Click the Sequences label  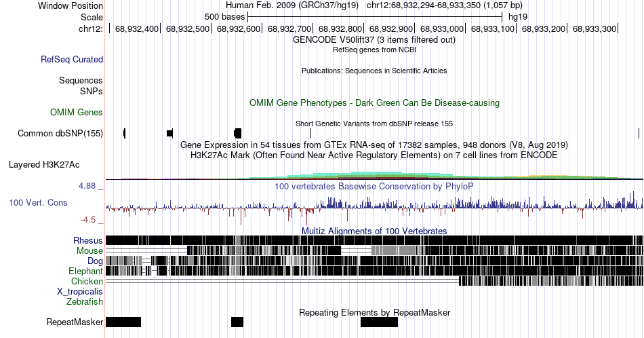pos(81,80)
